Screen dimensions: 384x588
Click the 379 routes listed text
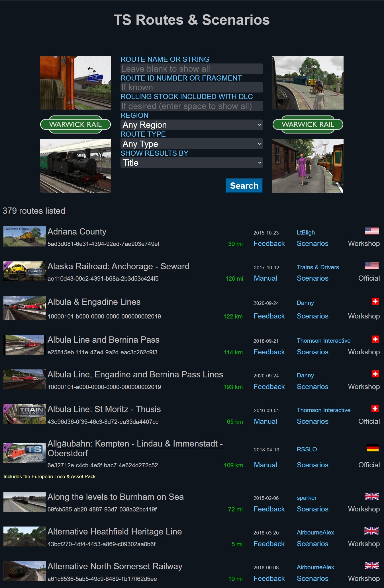pos(34,211)
